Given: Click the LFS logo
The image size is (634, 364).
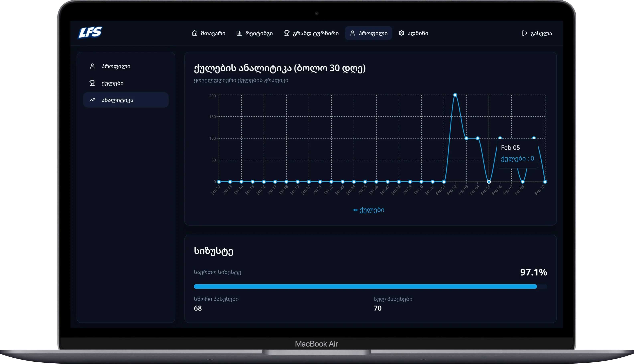Looking at the screenshot, I should click(90, 33).
